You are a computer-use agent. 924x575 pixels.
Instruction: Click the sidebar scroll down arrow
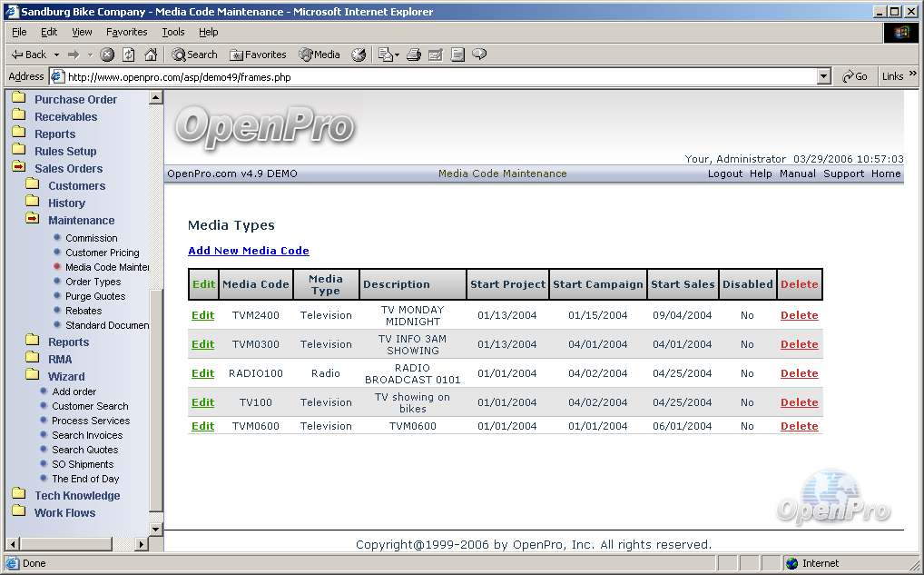155,529
